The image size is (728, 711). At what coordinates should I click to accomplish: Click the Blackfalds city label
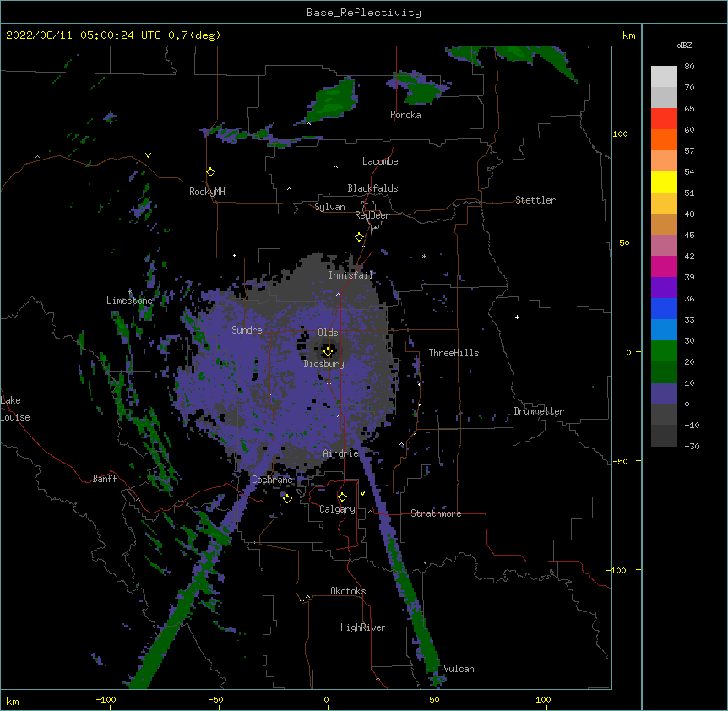pyautogui.click(x=372, y=188)
